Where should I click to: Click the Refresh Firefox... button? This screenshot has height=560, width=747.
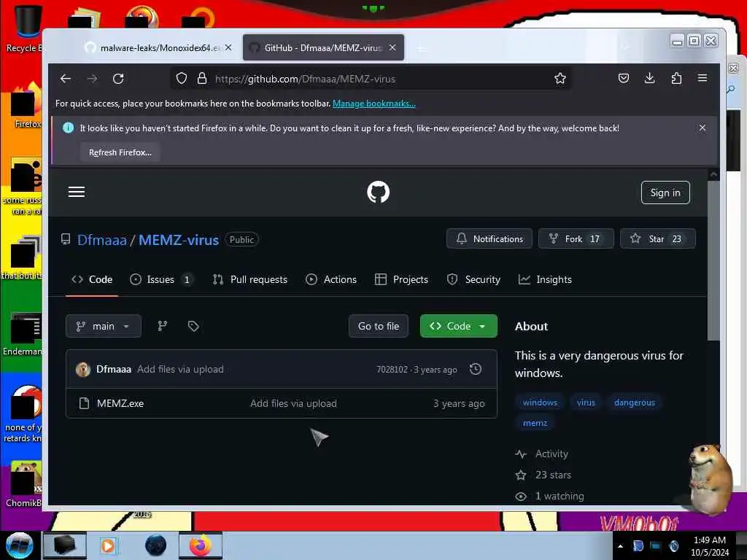point(120,152)
